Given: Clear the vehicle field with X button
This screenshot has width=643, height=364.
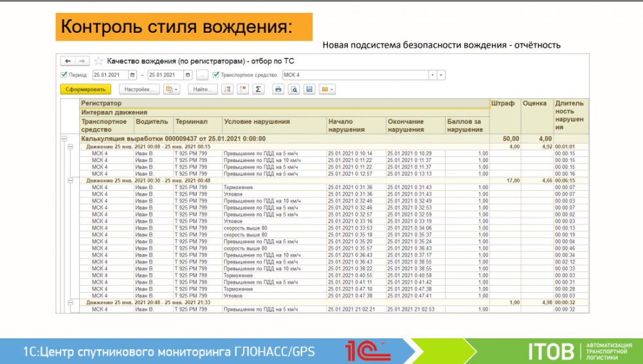Looking at the screenshot, I should [441, 75].
